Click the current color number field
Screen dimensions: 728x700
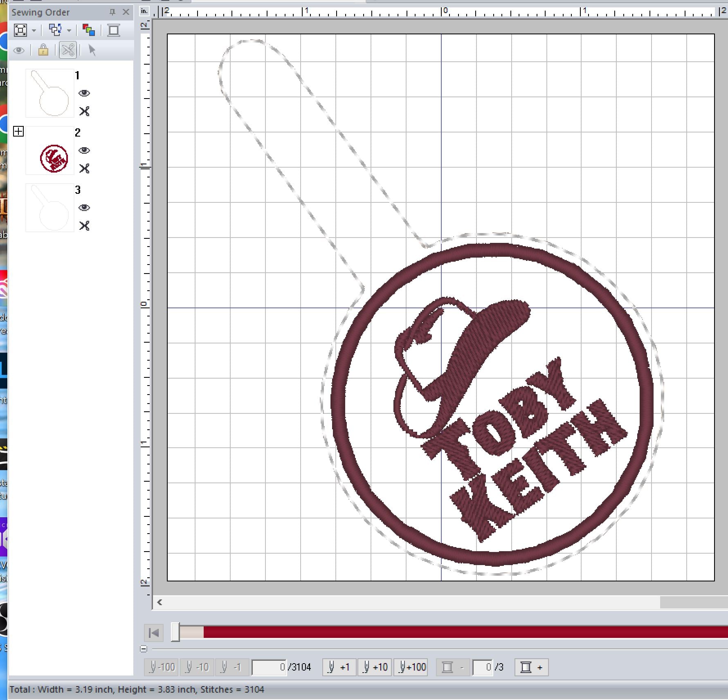tap(483, 668)
